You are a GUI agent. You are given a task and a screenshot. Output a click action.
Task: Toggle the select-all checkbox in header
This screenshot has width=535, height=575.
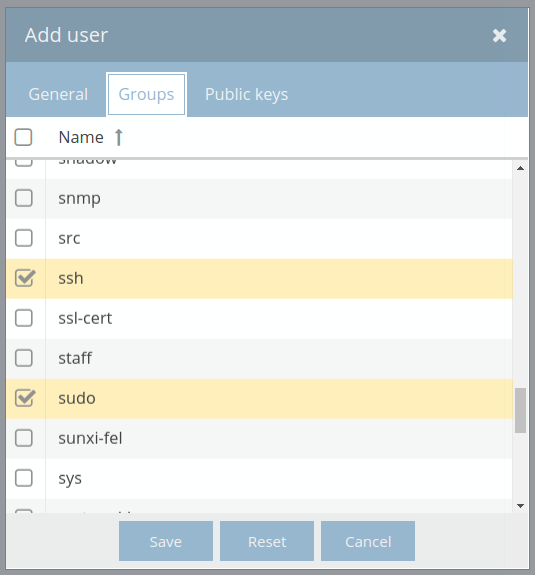(x=23, y=137)
